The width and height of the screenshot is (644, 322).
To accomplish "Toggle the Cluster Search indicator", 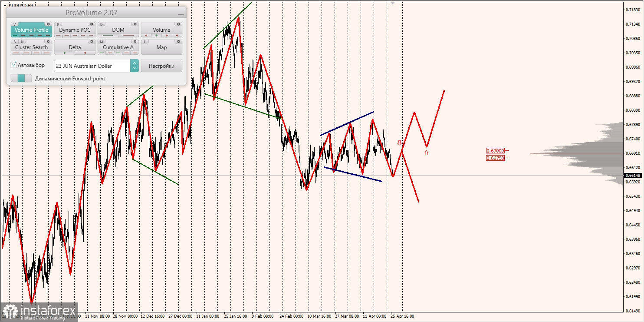I will (31, 47).
